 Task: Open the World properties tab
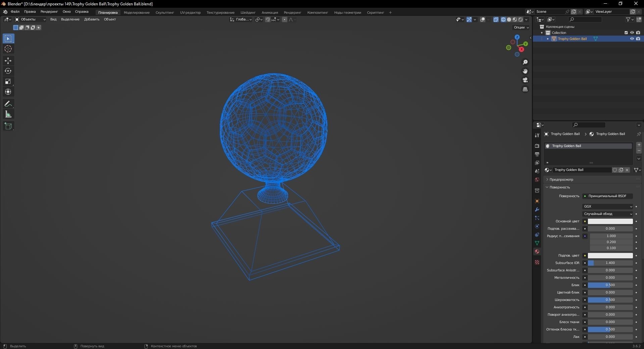[537, 180]
